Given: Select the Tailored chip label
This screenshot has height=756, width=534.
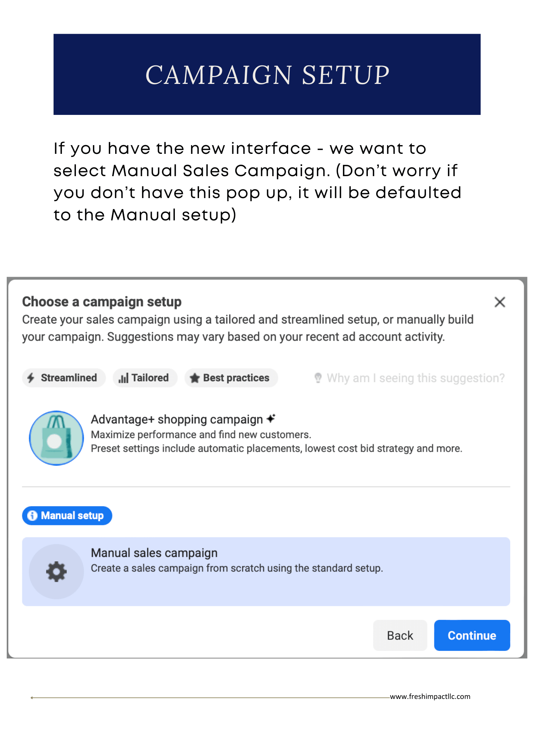Looking at the screenshot, I should 150,378.
